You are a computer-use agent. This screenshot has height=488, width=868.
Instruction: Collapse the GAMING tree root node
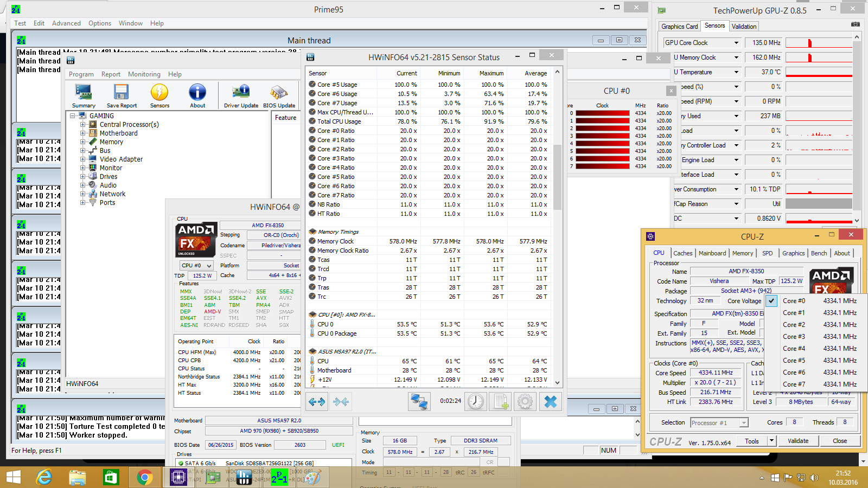[72, 115]
